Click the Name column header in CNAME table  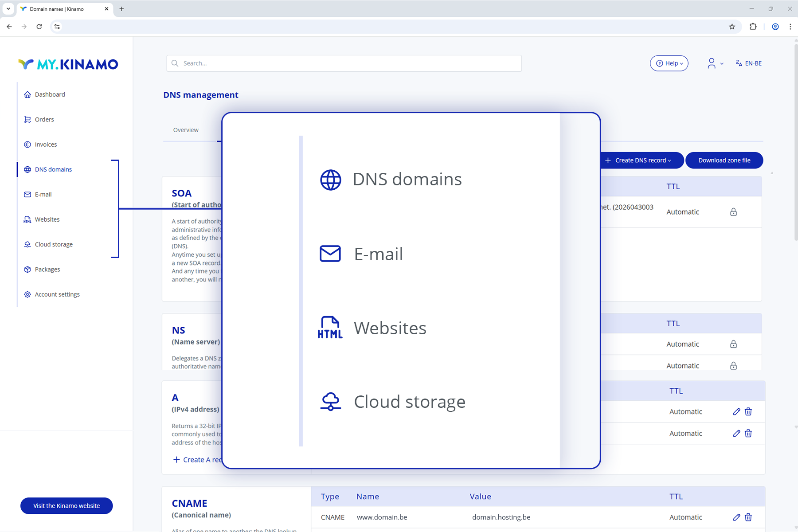click(368, 497)
